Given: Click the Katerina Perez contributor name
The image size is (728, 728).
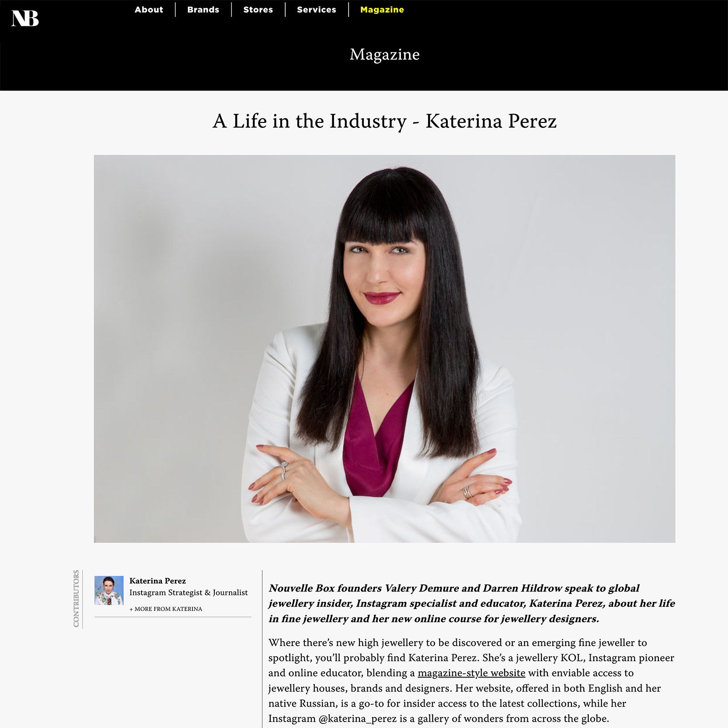Looking at the screenshot, I should [x=157, y=581].
